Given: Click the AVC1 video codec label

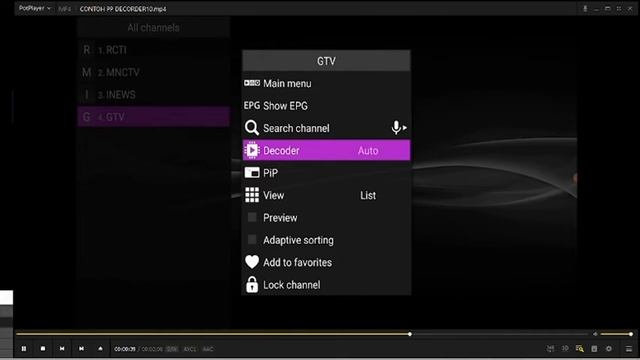Looking at the screenshot, I should coord(189,349).
